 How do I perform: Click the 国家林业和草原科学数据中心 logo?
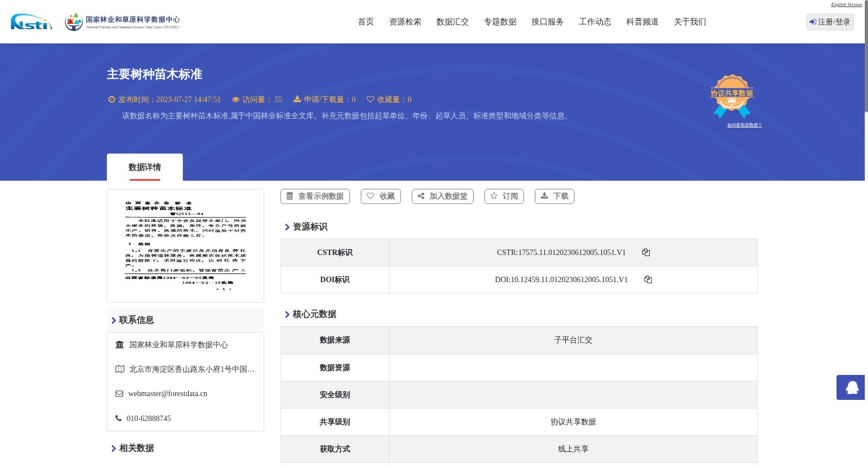122,22
